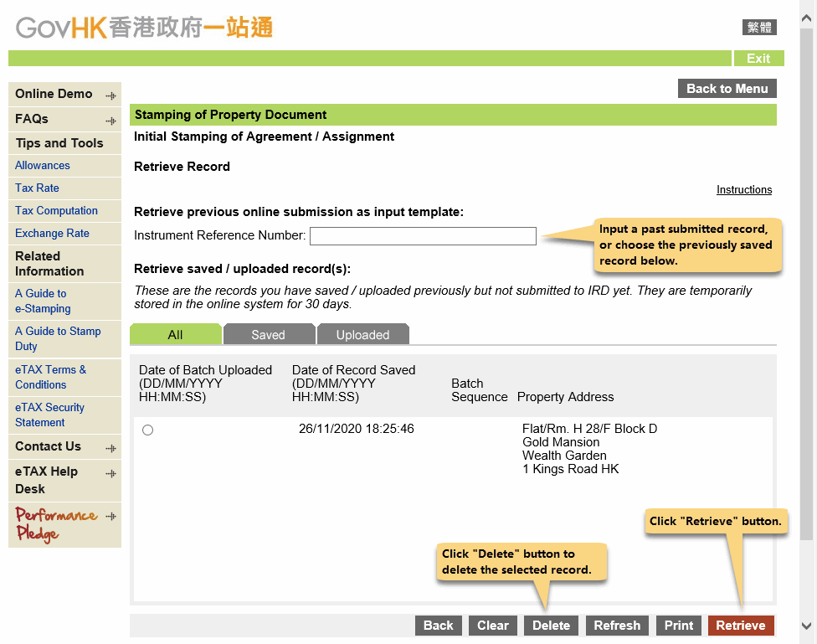Select the saved record radio button
The width and height of the screenshot is (817, 644).
148,430
